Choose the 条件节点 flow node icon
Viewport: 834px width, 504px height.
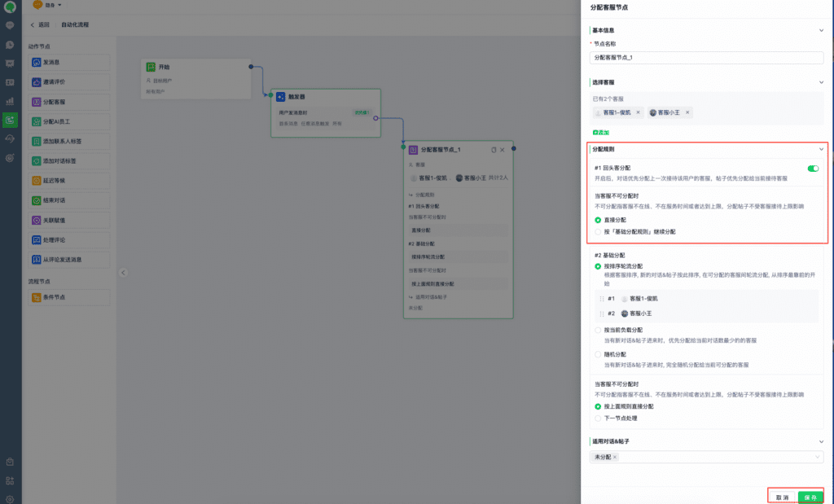[37, 298]
